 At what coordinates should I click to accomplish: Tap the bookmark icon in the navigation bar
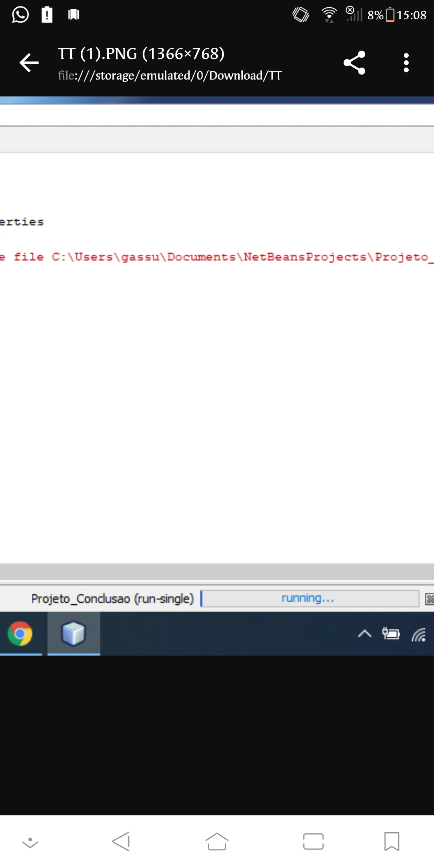point(392,841)
